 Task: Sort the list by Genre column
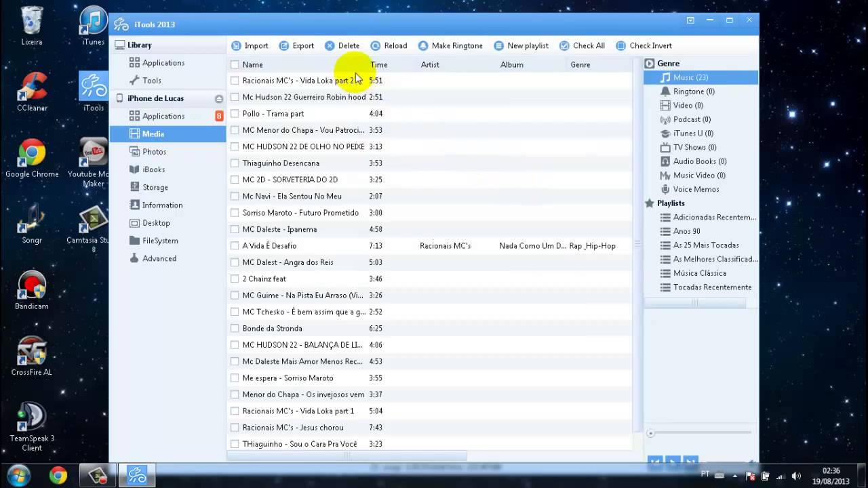(580, 64)
